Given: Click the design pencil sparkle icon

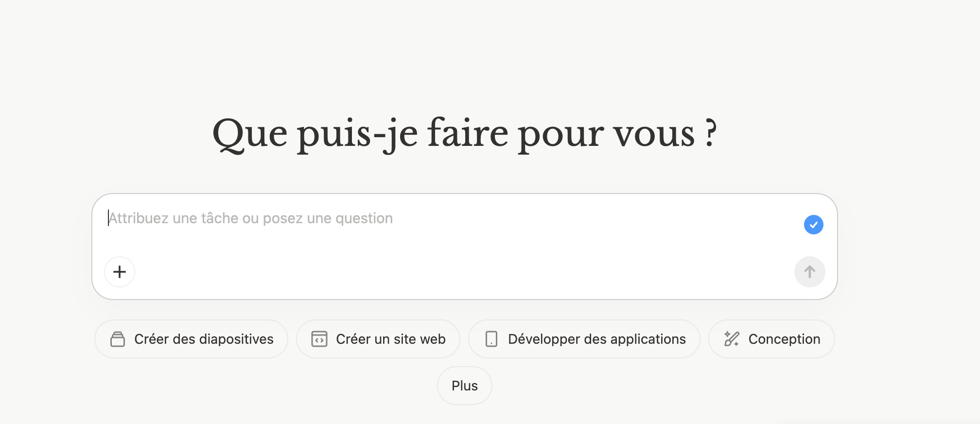Looking at the screenshot, I should coord(732,339).
